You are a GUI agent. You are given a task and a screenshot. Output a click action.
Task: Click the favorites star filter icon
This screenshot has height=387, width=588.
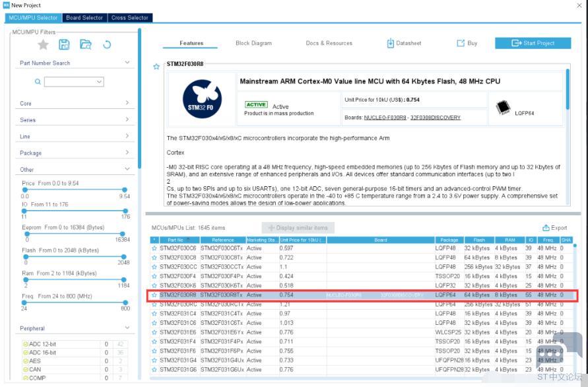(43, 45)
